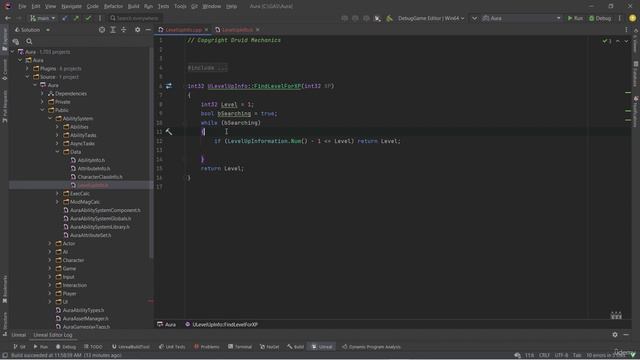This screenshot has width=640, height=360.
Task: Click the Debug button
Action: click(600, 18)
